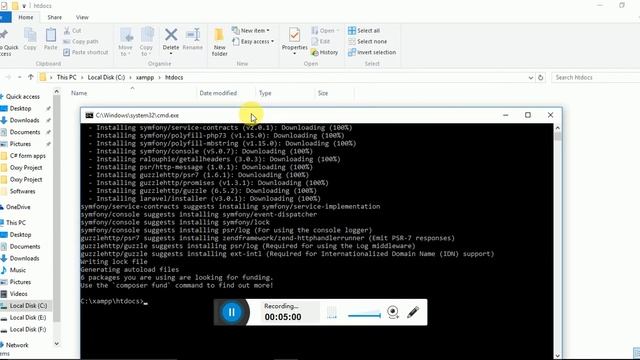The image size is (640, 360).
Task: Click Select none in the ribbon
Action: click(x=367, y=42)
